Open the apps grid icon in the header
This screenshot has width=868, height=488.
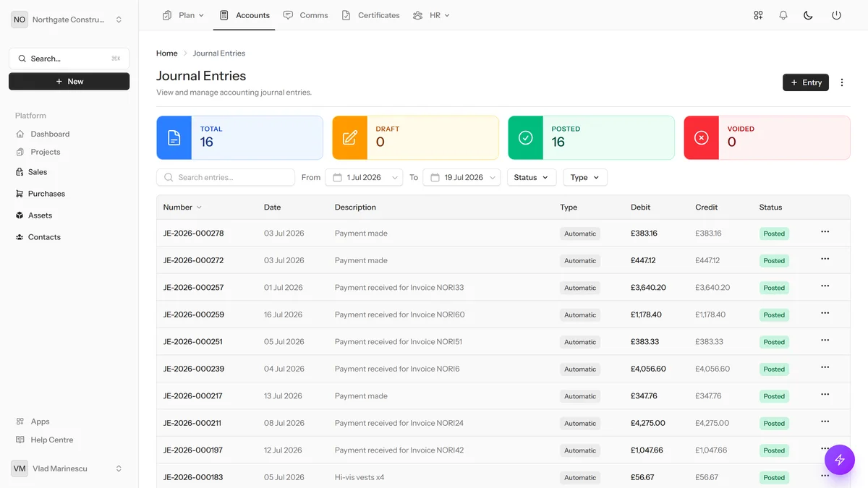tap(758, 15)
